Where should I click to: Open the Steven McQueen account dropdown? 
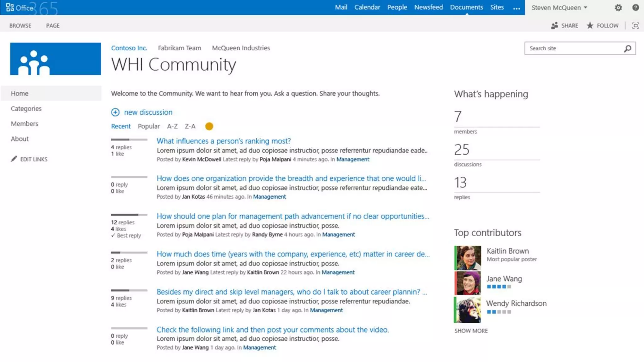pos(559,8)
